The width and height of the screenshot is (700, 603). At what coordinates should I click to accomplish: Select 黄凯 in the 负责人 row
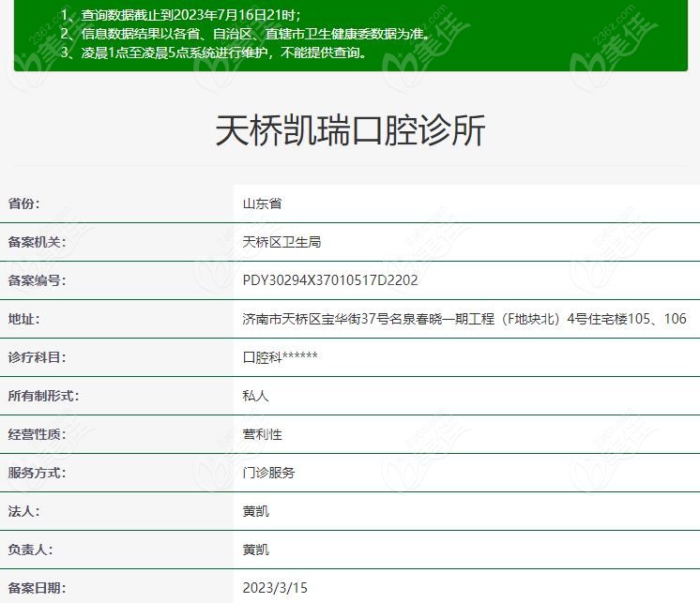click(x=255, y=550)
